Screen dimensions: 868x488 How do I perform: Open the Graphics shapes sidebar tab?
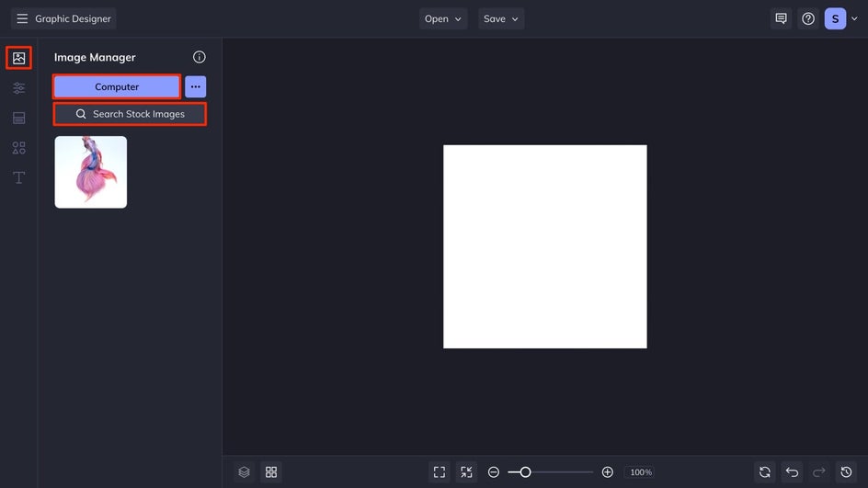pos(18,148)
